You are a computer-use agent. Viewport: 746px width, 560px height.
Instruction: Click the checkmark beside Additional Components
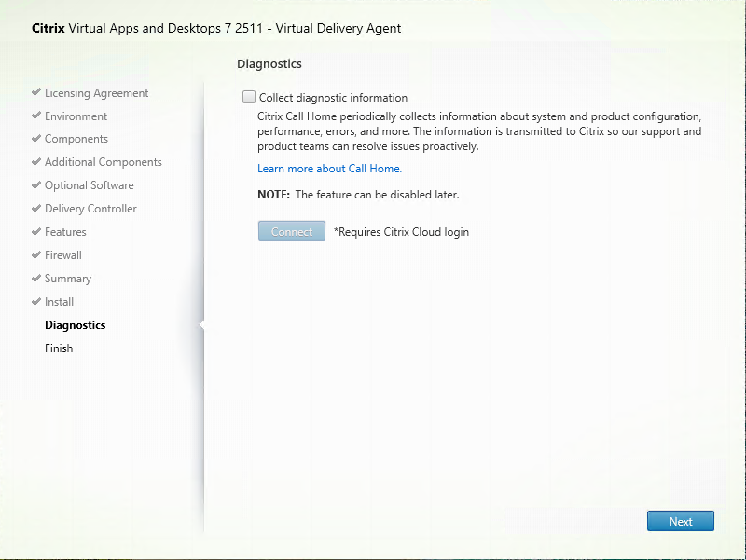36,162
